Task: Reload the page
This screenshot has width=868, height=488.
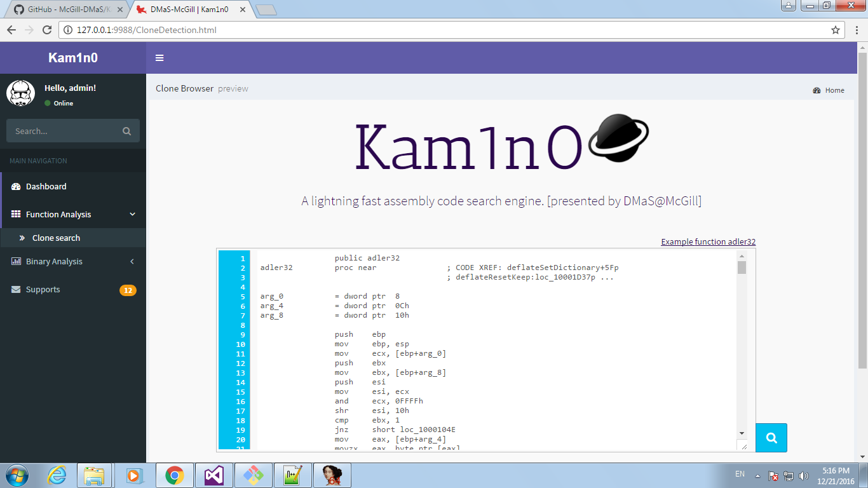Action: (x=47, y=30)
